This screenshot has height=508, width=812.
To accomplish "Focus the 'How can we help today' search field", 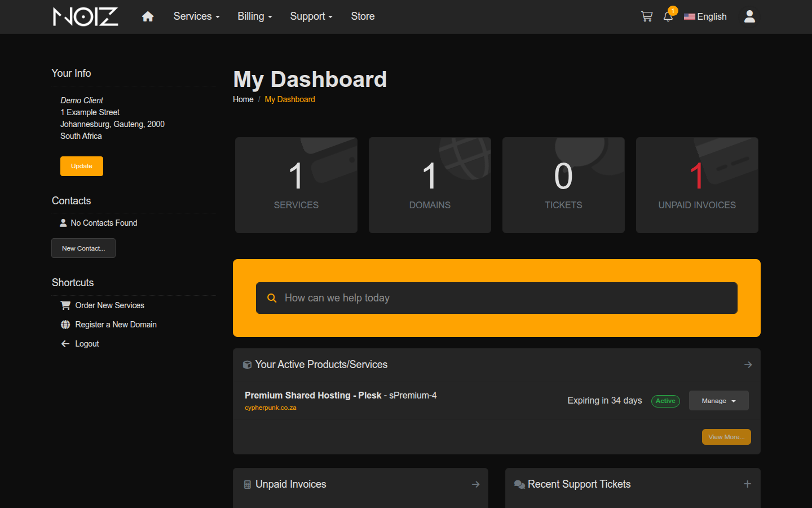I will [x=497, y=298].
